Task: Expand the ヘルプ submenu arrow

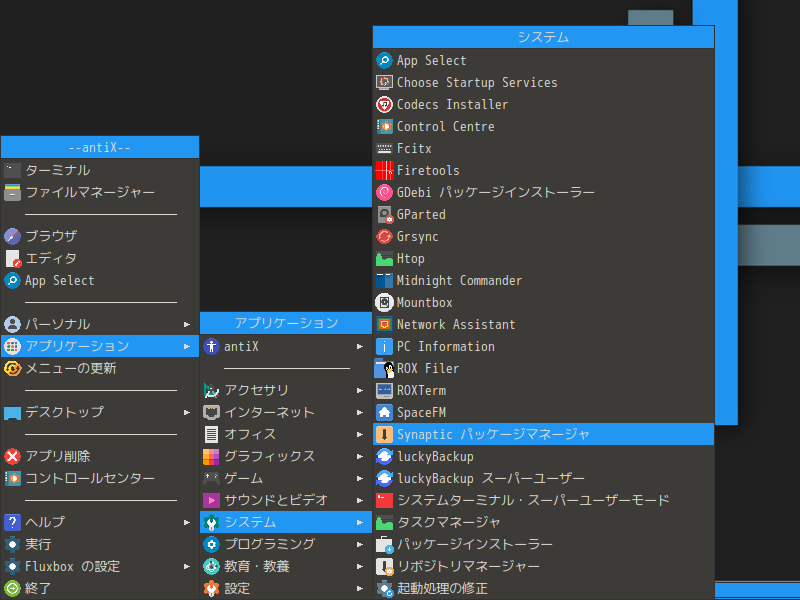Action: coord(187,522)
